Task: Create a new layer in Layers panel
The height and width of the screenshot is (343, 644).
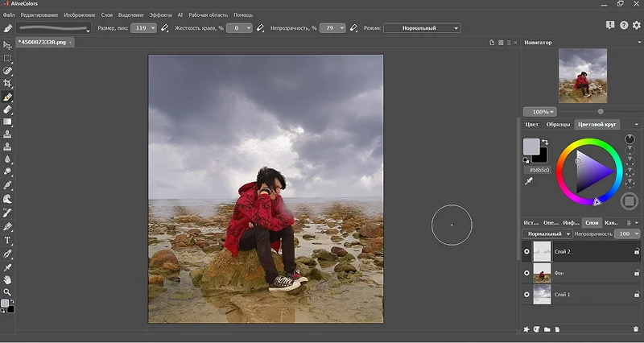Action: click(557, 329)
